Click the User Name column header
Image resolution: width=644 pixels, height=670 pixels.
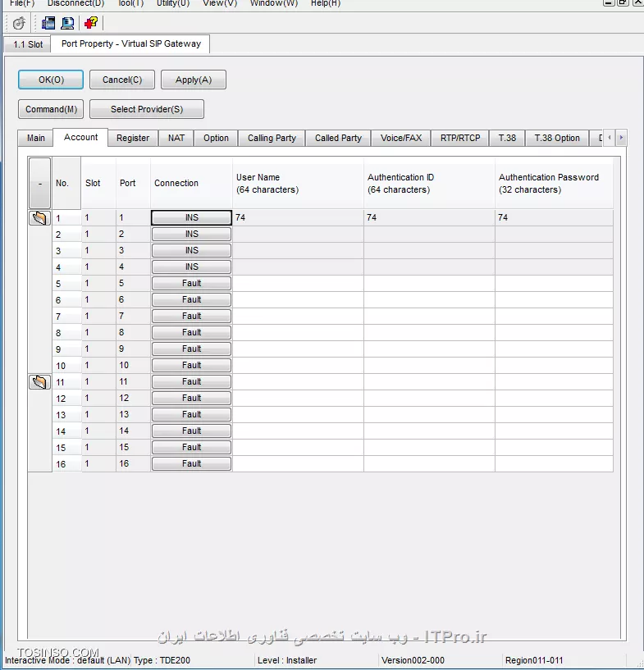pyautogui.click(x=298, y=183)
